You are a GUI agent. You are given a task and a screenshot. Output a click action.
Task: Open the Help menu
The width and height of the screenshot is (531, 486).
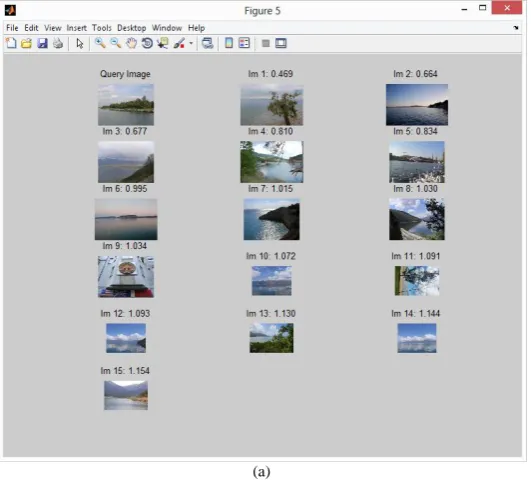196,28
